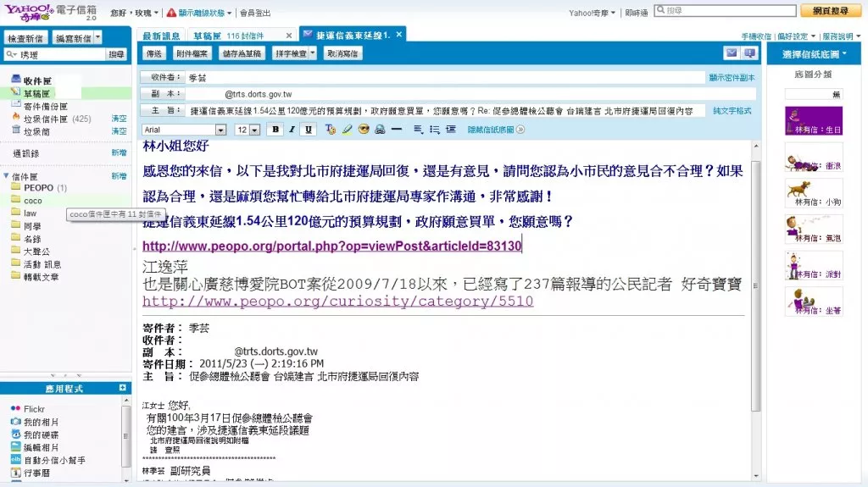Open the bullet list options
Image resolution: width=868 pixels, height=487 pixels.
tap(435, 130)
